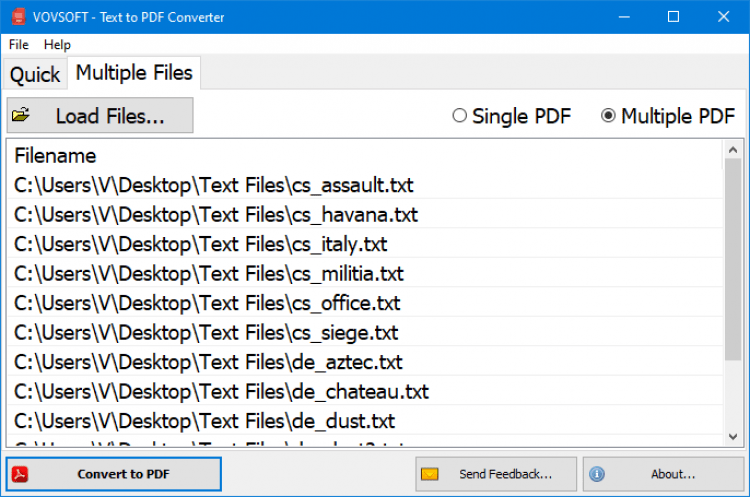Select the de_chateau.txt file row
This screenshot has height=497, width=750.
click(221, 391)
